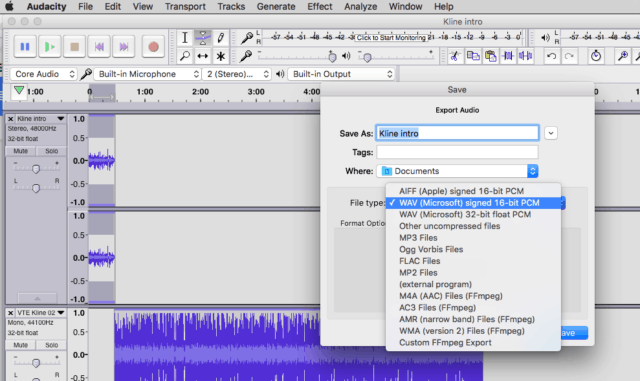This screenshot has width=640, height=381.
Task: Open the Kline intro track menu
Action: 61,119
